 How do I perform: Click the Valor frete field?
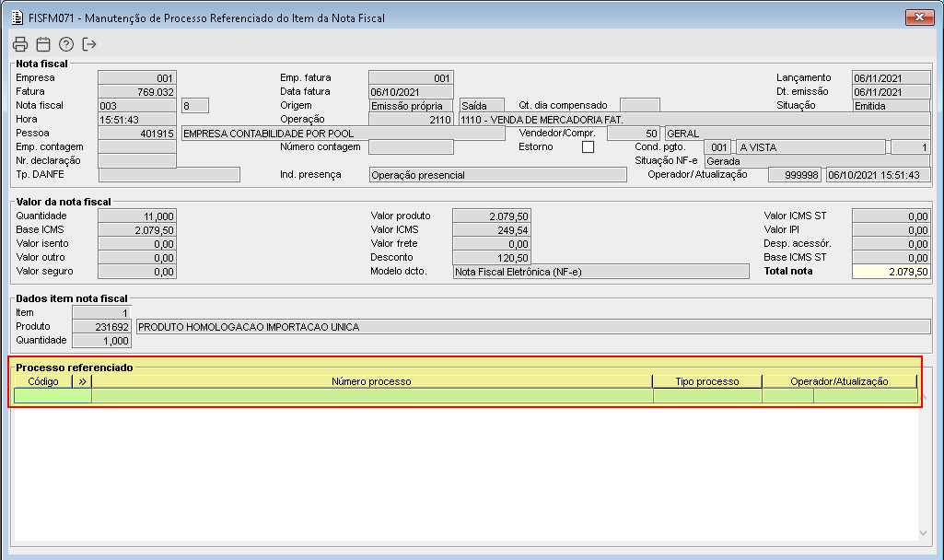click(492, 244)
